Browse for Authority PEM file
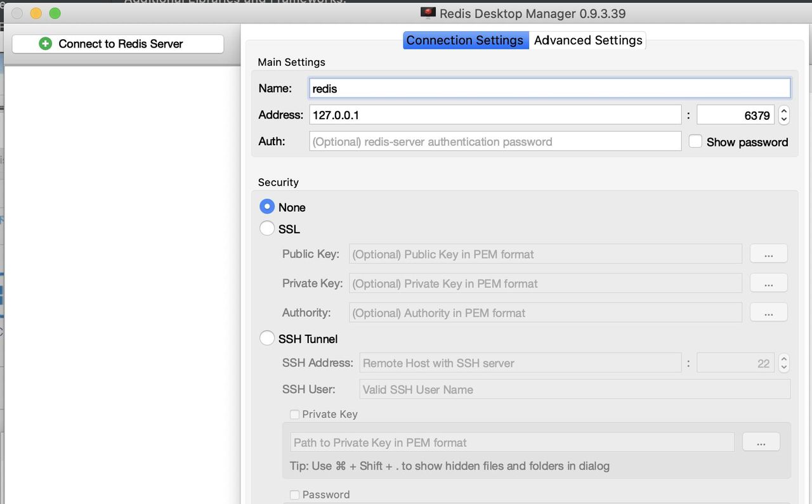 point(768,313)
